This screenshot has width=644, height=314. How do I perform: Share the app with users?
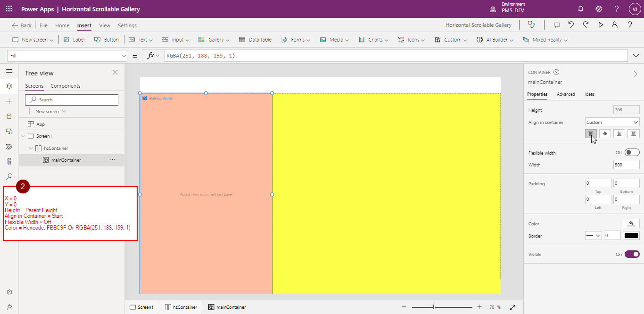pos(615,25)
